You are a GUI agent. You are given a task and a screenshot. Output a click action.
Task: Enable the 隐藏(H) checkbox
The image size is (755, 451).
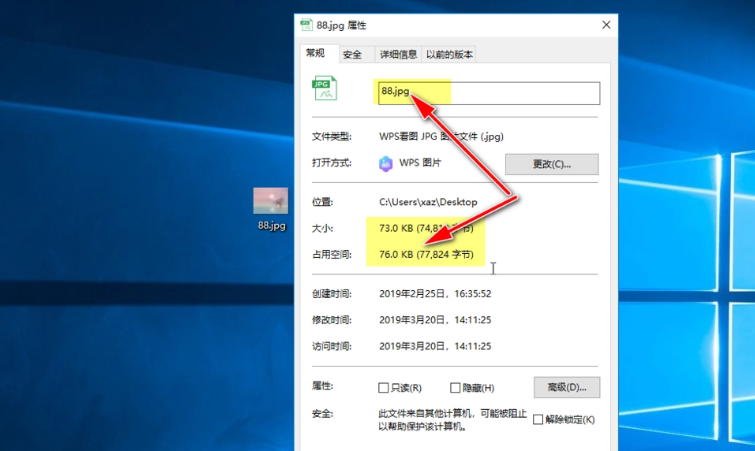pos(455,388)
